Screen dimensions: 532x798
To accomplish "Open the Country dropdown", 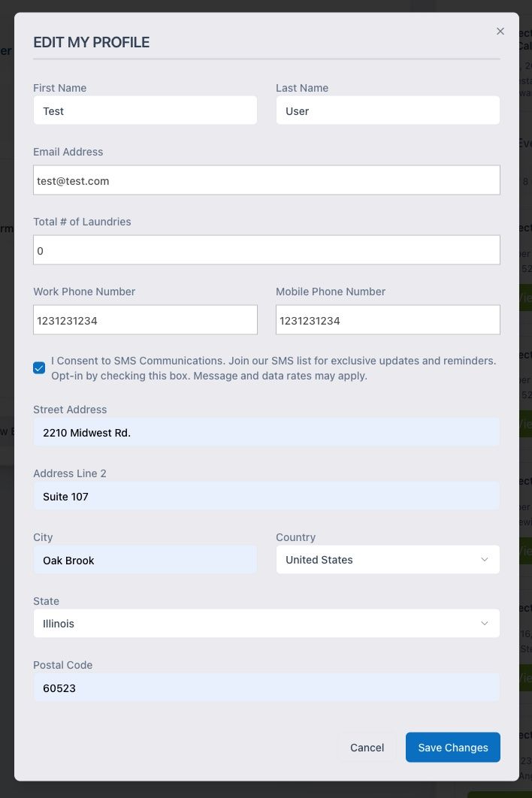I will (x=388, y=559).
